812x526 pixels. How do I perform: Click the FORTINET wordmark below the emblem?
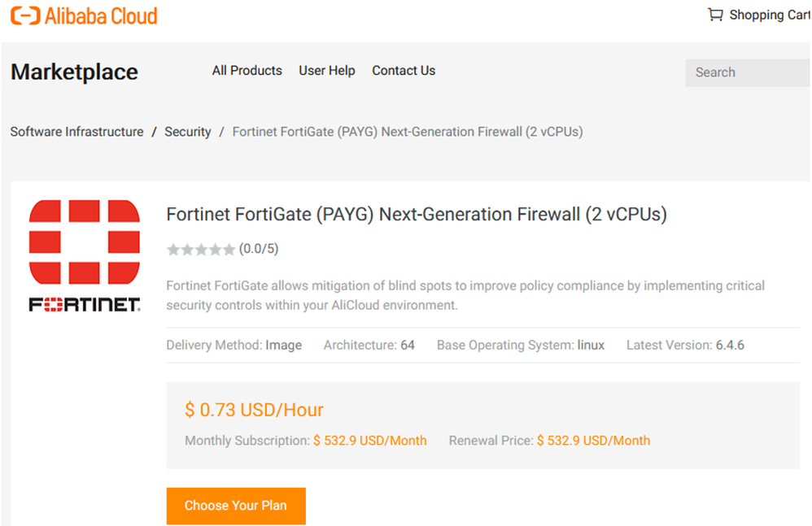(85, 305)
